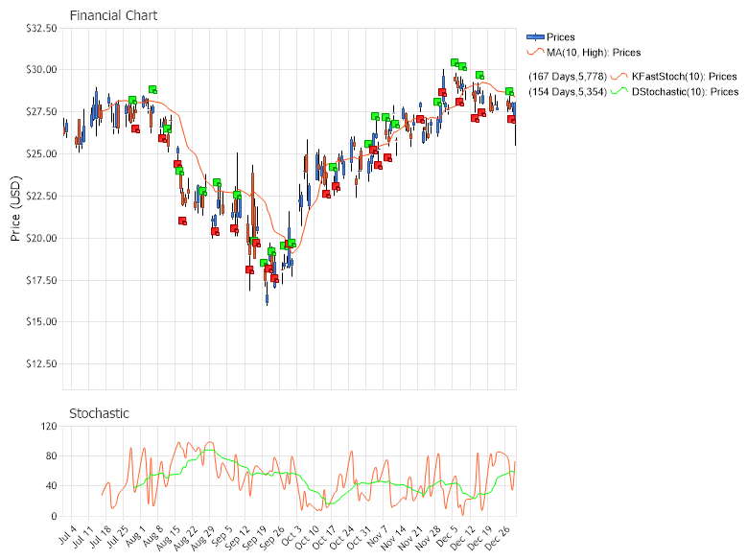Click the Prices candlestick legend icon
The height and width of the screenshot is (560, 747).
535,37
